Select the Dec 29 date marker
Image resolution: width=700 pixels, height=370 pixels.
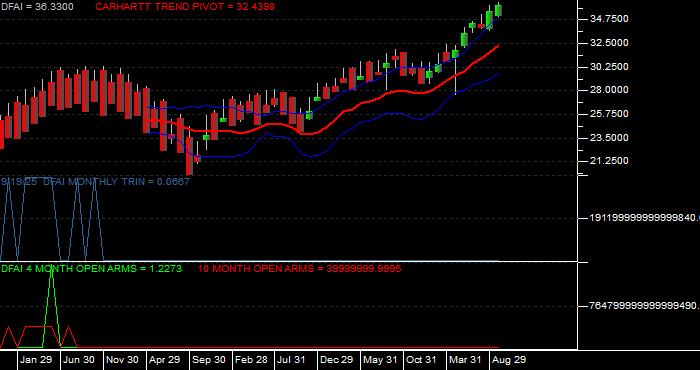[x=337, y=360]
